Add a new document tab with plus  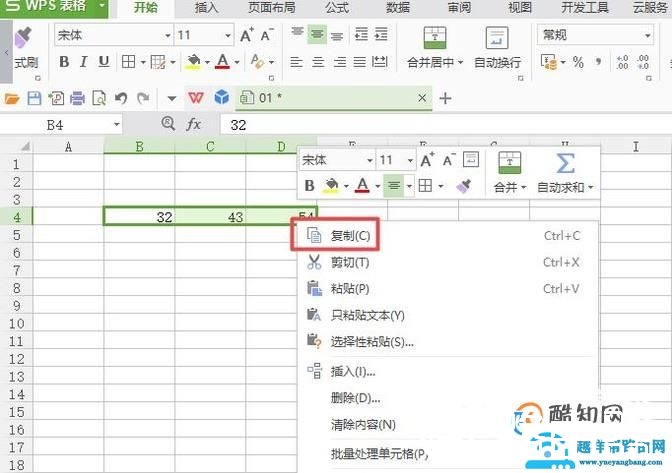(x=445, y=99)
